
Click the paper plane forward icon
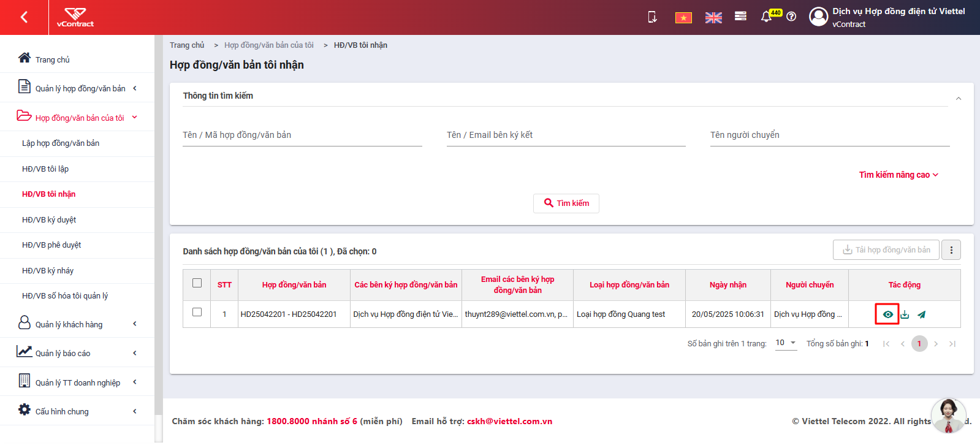[921, 314]
